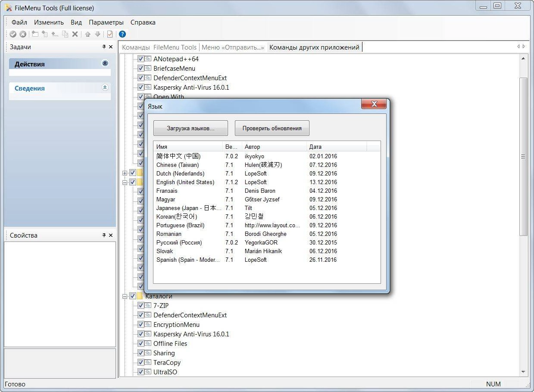The width and height of the screenshot is (534, 392).
Task: Switch to Команды FileMenu Tools tab
Action: (159, 47)
